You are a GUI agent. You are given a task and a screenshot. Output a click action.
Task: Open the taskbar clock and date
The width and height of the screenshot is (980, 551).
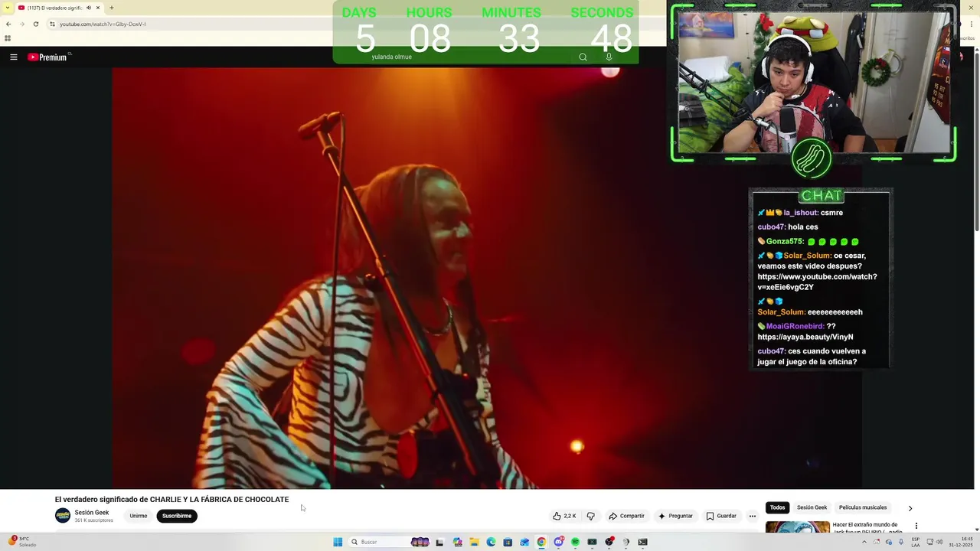tap(961, 542)
